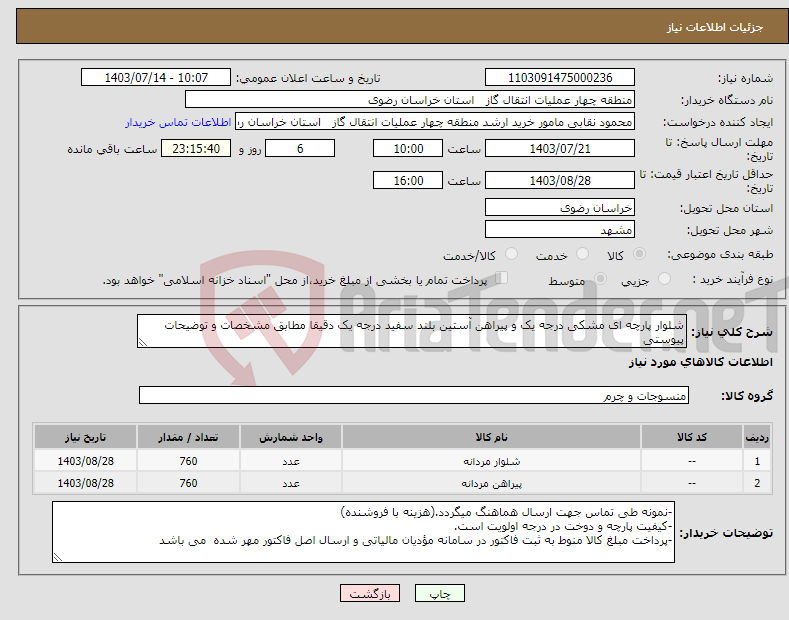Click the شماره نیاز field 1103091475000236
The height and width of the screenshot is (620, 789).
pyautogui.click(x=560, y=78)
